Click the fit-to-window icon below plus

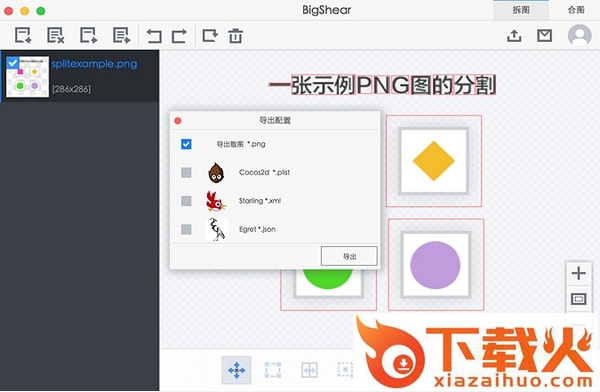tap(578, 299)
